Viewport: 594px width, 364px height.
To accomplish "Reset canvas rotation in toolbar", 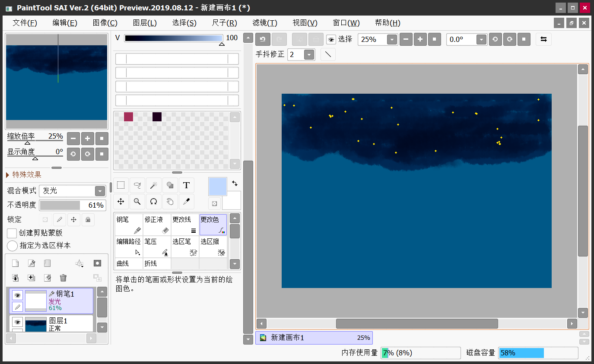I will pos(524,39).
